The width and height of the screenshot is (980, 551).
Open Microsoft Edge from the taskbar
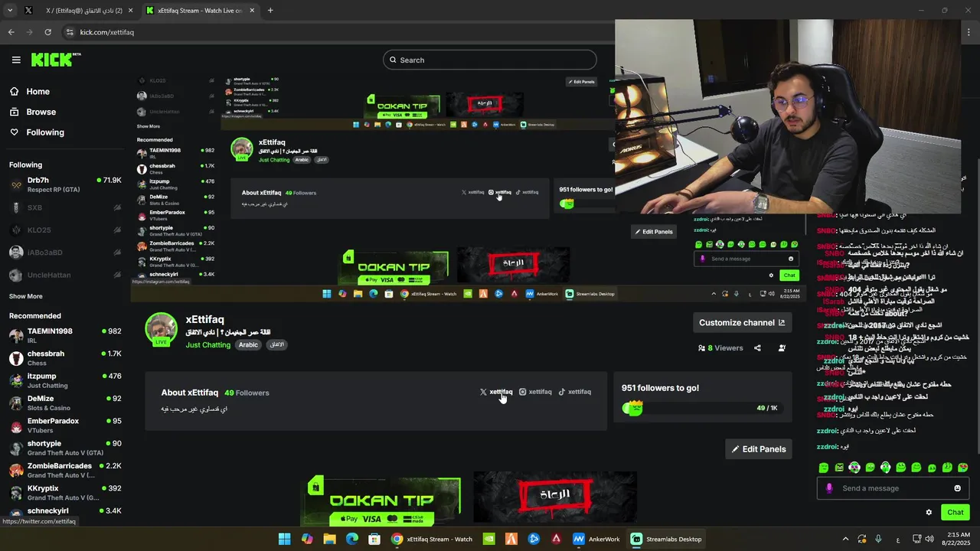(352, 540)
